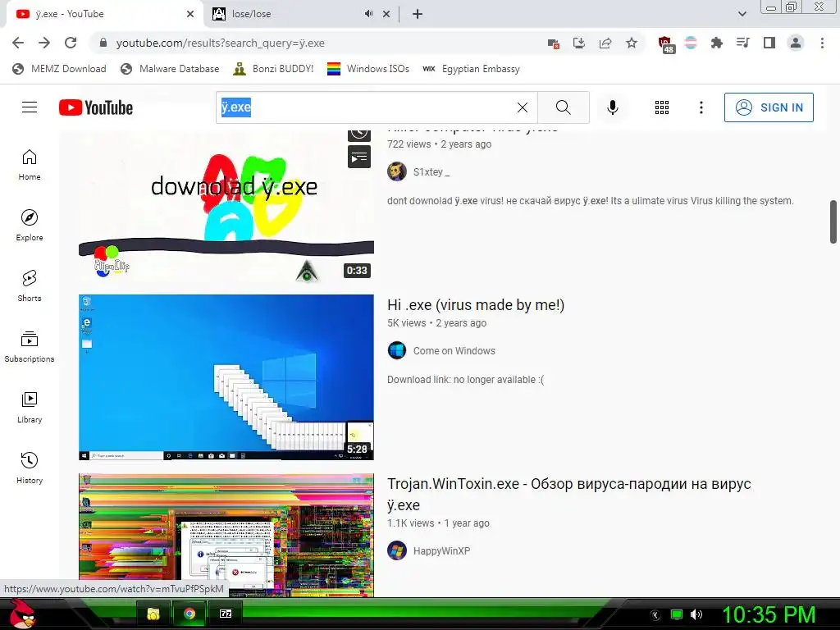Open the Bonzi BUDDY! bookmark

pos(273,69)
